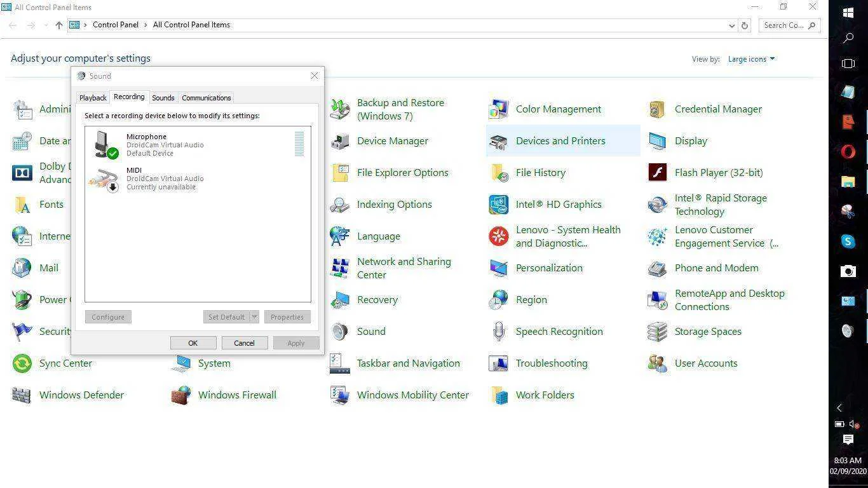868x488 pixels.
Task: Switch to the Sounds tab
Action: (x=163, y=98)
